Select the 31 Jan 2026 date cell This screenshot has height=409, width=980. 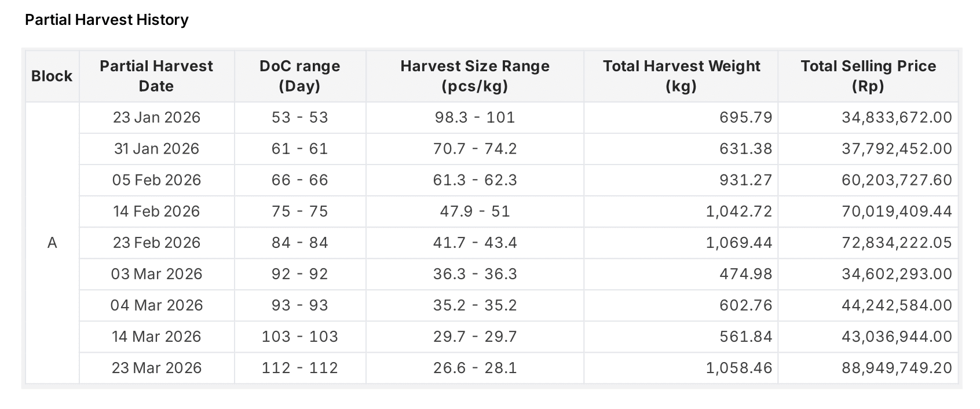pos(156,149)
